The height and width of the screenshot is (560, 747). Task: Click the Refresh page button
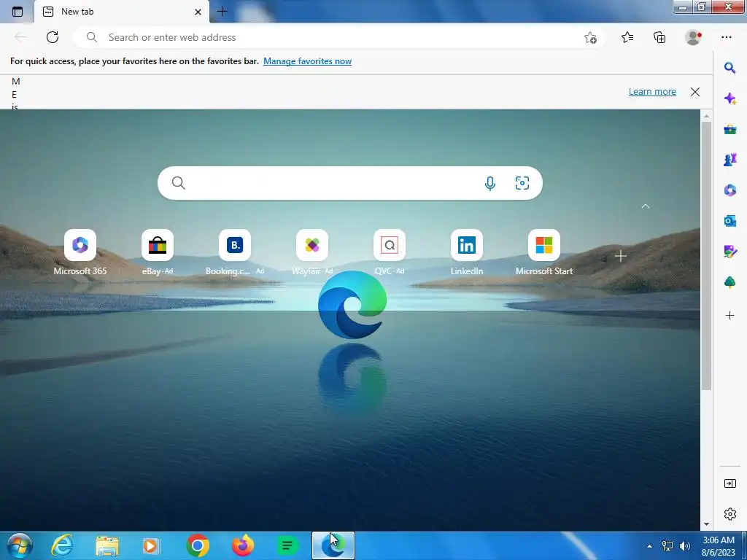(x=53, y=37)
